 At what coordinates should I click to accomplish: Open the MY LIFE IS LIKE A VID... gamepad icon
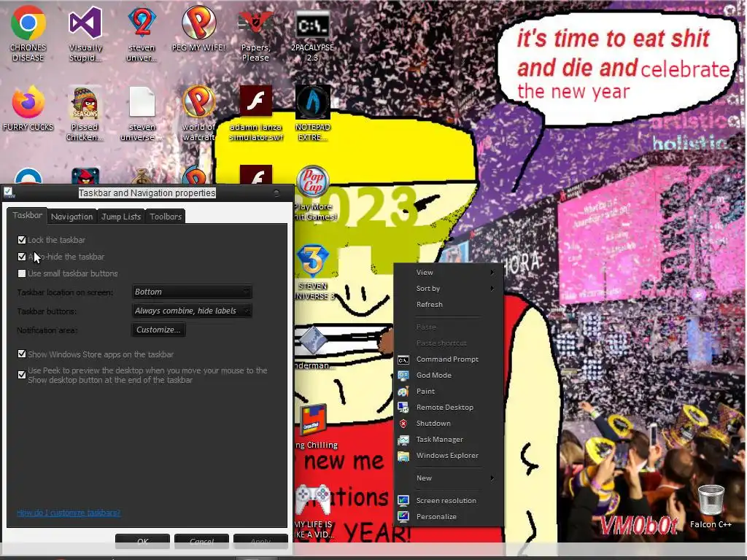click(312, 499)
